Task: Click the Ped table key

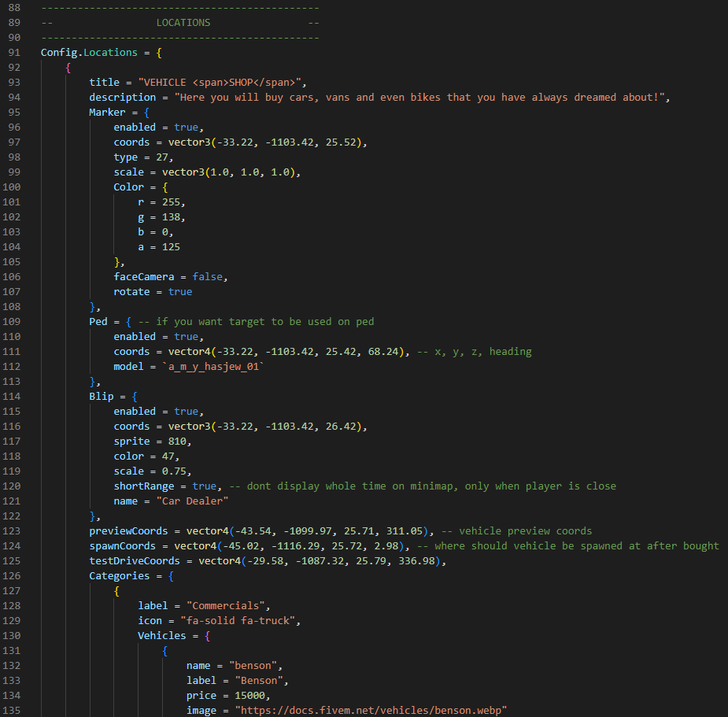Action: click(98, 322)
